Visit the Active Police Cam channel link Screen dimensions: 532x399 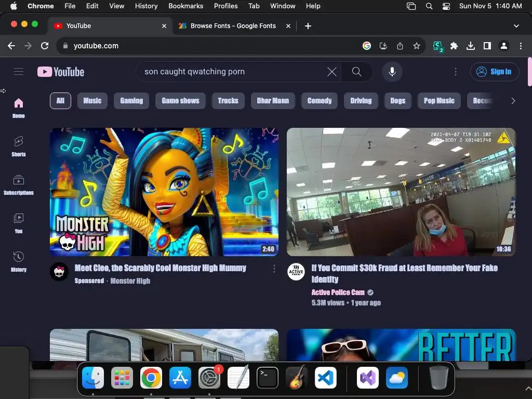click(338, 292)
